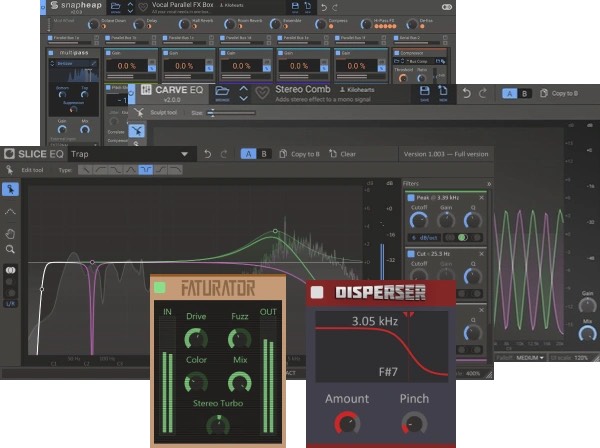Image resolution: width=600 pixels, height=448 pixels.
Task: Select the Slice EQ edit tool sidebar button
Action: click(x=10, y=189)
